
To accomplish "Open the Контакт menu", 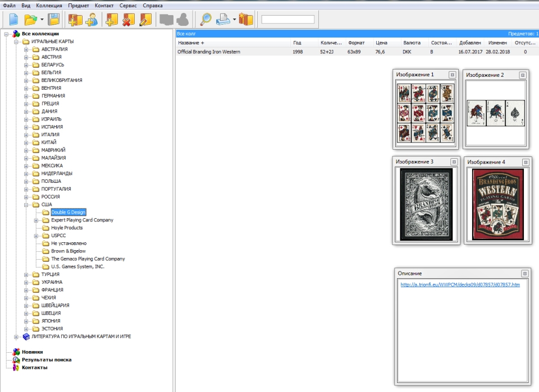I will pos(104,6).
